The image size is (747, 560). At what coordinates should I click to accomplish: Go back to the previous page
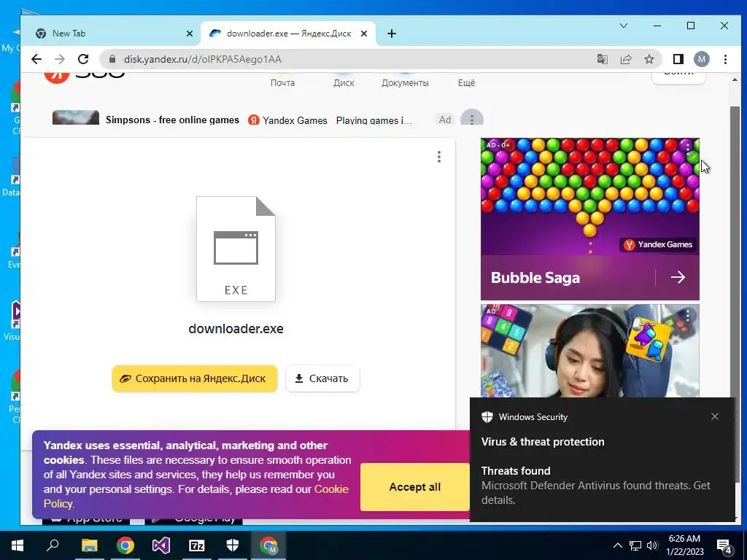click(x=36, y=59)
